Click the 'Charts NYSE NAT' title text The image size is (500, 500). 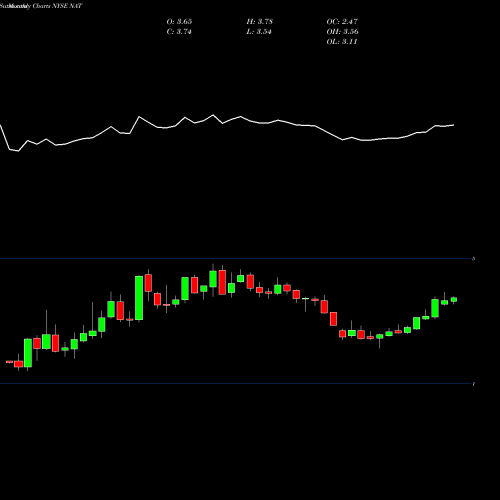coord(57,6)
